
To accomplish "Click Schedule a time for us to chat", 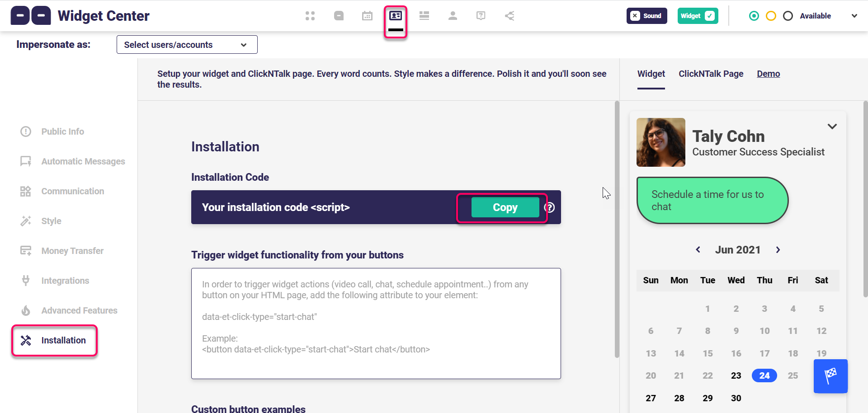I will click(x=712, y=200).
